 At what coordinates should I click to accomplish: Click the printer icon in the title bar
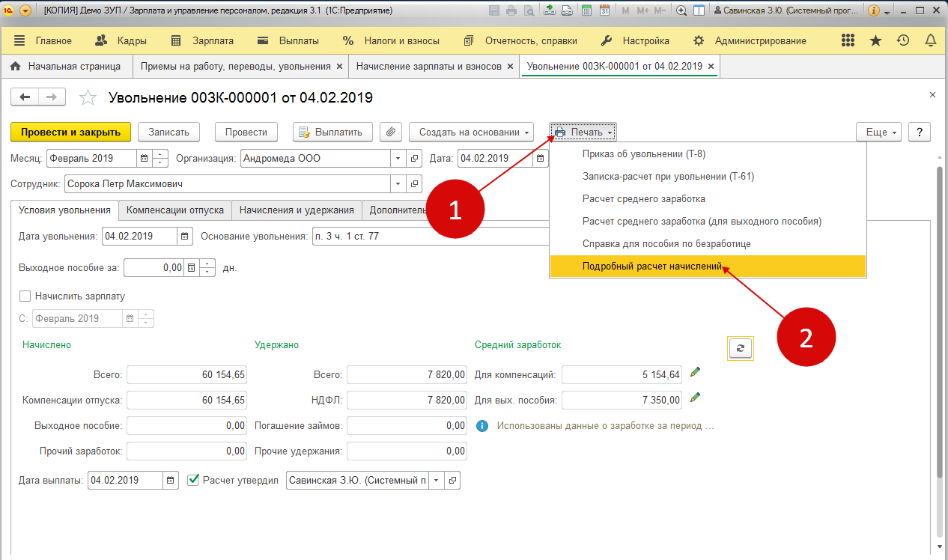coord(511,11)
